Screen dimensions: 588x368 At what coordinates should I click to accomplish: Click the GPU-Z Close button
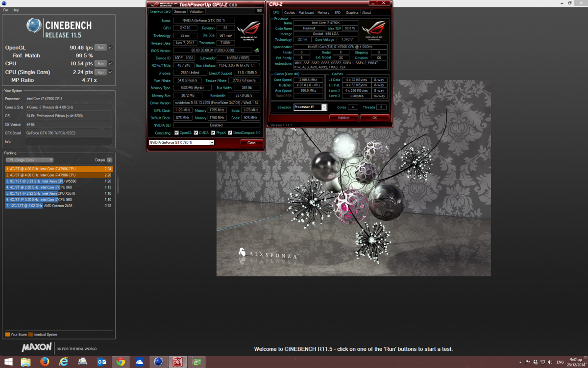[x=251, y=143]
